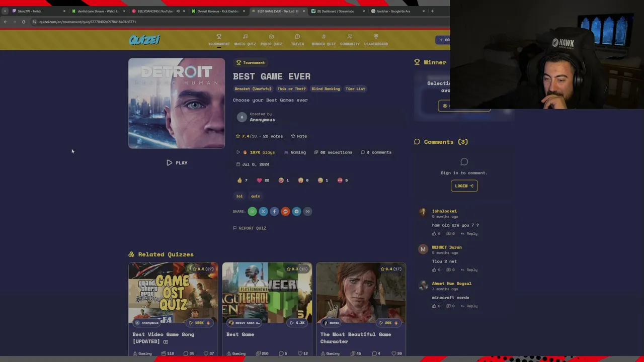This screenshot has height=362, width=644.
Task: Open the Anonymous creator avatar
Action: pyautogui.click(x=242, y=117)
